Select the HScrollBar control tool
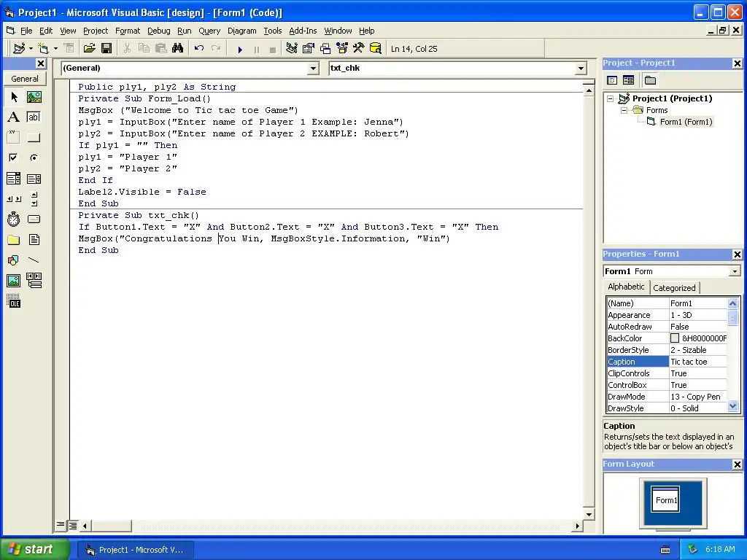 (x=14, y=199)
